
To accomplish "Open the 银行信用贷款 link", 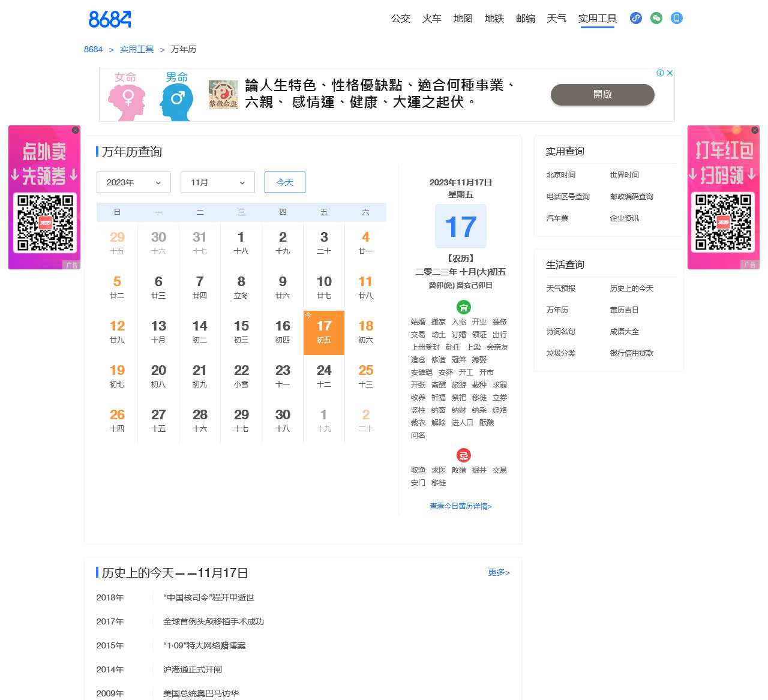I will coord(632,353).
